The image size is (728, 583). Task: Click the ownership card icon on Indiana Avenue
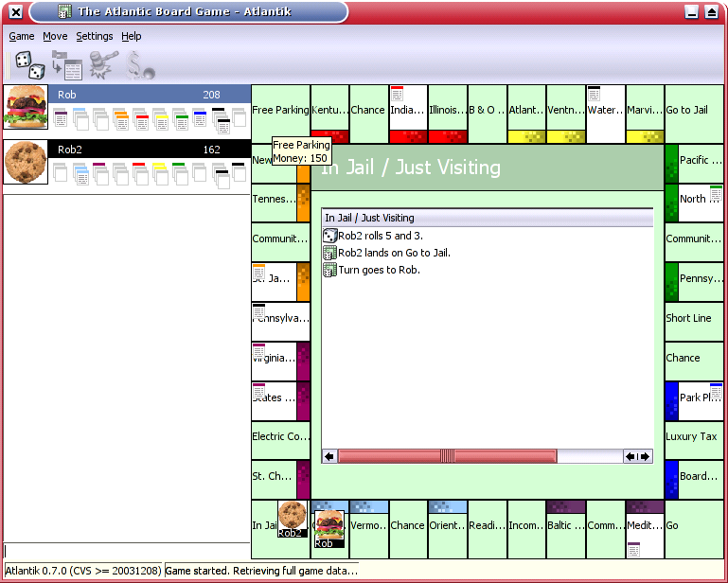click(x=397, y=94)
